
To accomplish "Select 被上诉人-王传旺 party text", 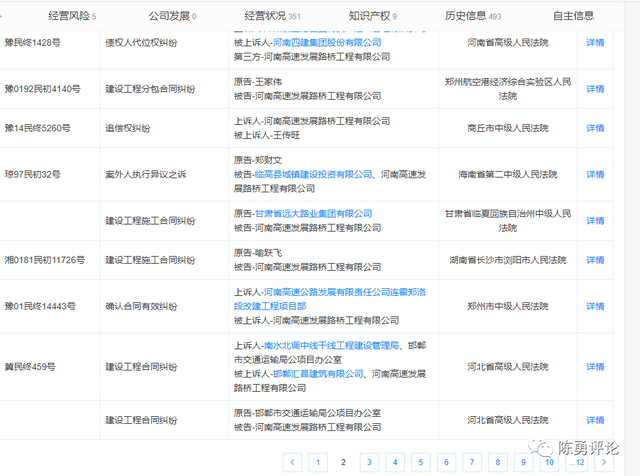I will tap(267, 135).
